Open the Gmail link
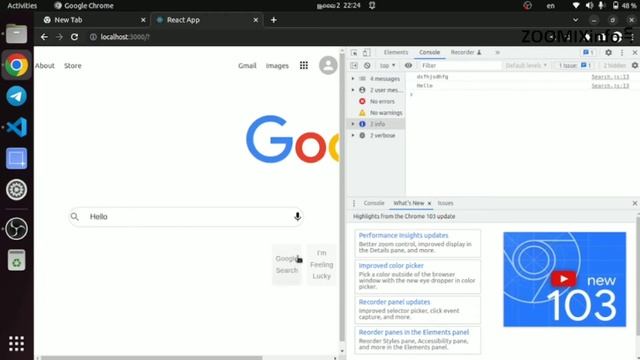Viewport: 640px width, 360px height. point(247,66)
